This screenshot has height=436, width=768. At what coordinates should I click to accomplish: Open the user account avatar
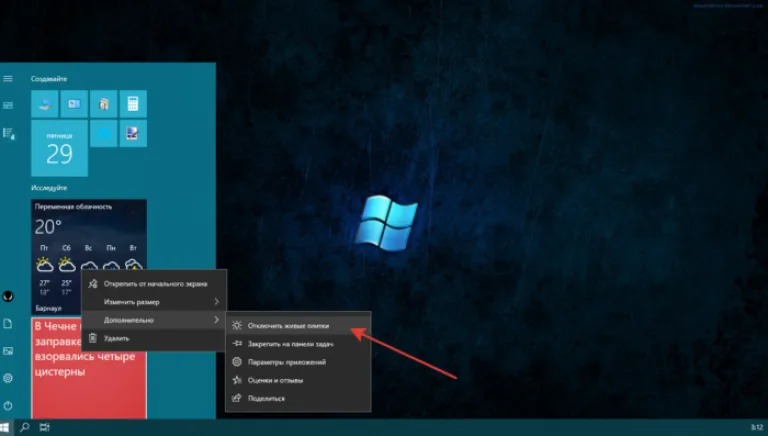[x=8, y=296]
